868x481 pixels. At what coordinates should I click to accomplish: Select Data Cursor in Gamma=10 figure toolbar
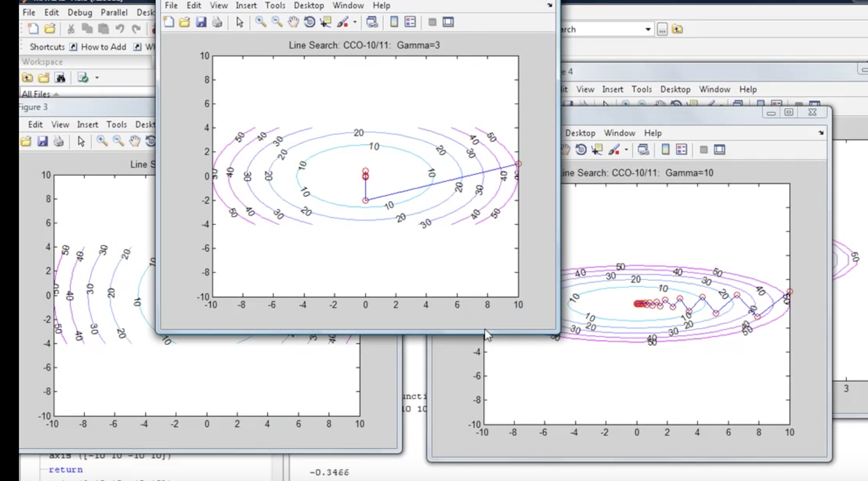click(597, 150)
